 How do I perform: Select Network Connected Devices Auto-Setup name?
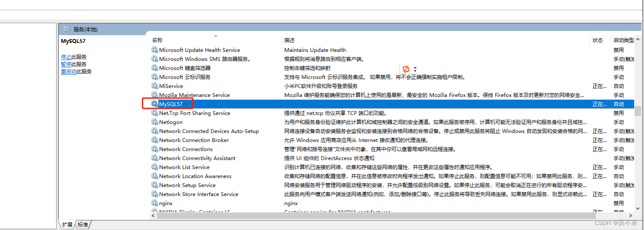tap(209, 131)
